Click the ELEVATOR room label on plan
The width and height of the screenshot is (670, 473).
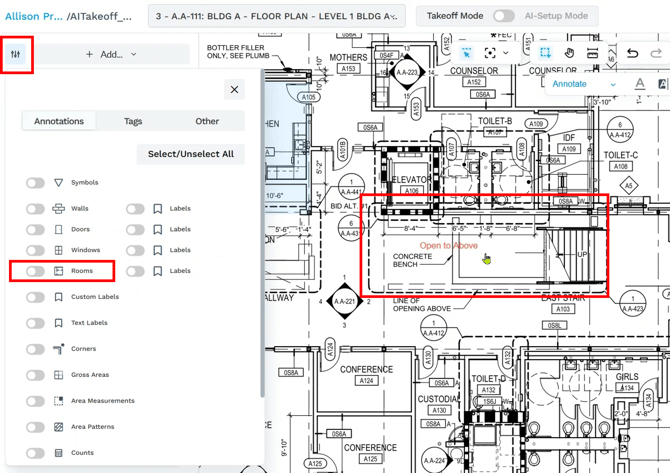click(x=411, y=180)
